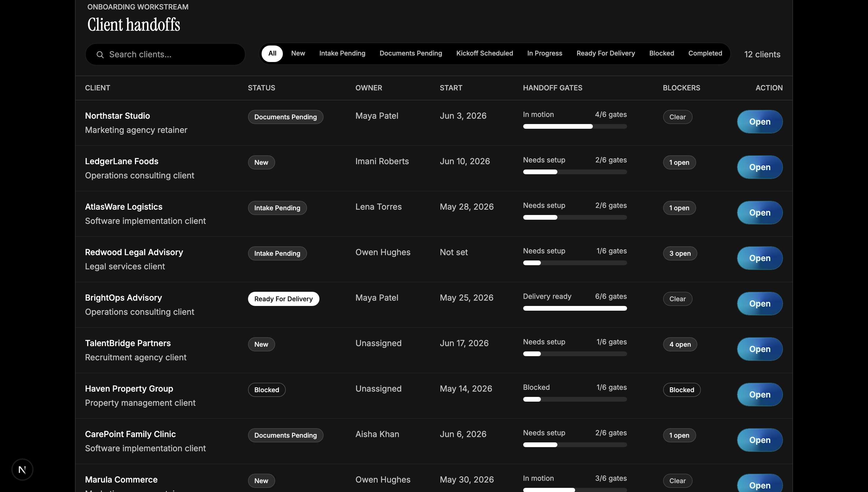The width and height of the screenshot is (868, 492).
Task: Click Marula Commerce client name
Action: pos(121,480)
